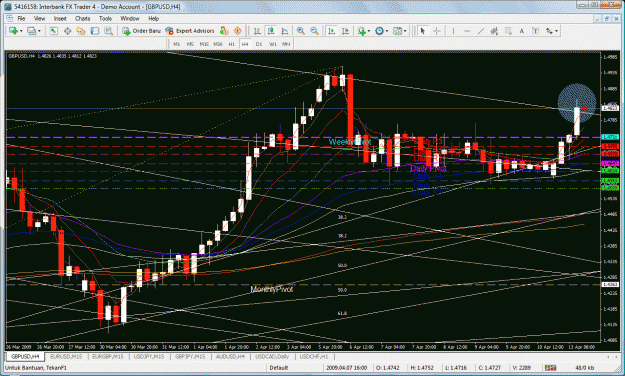Launch the Strategy Tester panel
This screenshot has height=376, width=625.
pos(108,31)
